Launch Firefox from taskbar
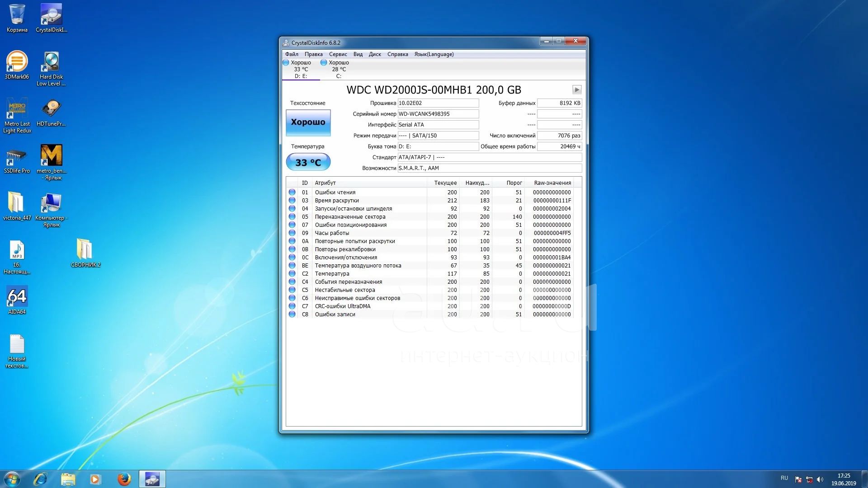Image resolution: width=868 pixels, height=488 pixels. [124, 479]
